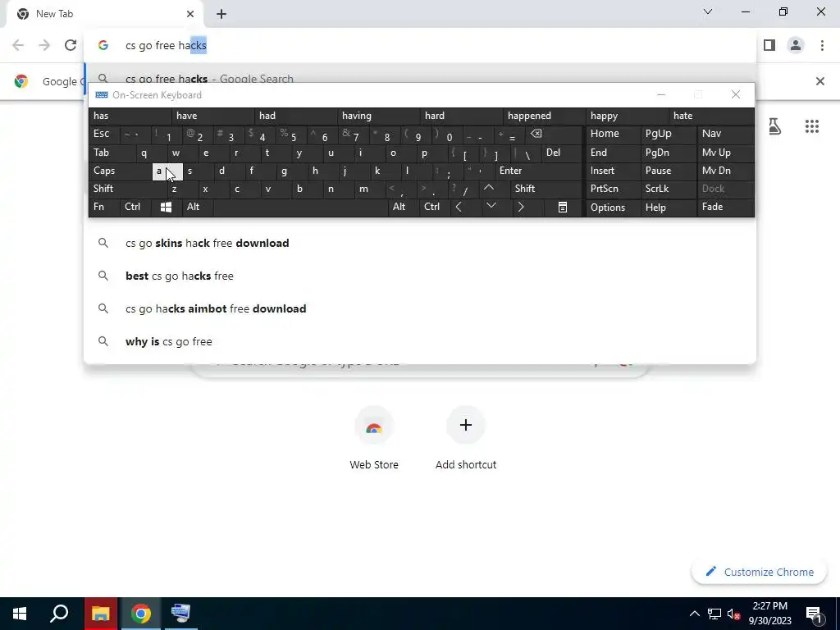Toggle the left Alt key on On-Screen Keyboard
The height and width of the screenshot is (630, 840).
(x=197, y=208)
